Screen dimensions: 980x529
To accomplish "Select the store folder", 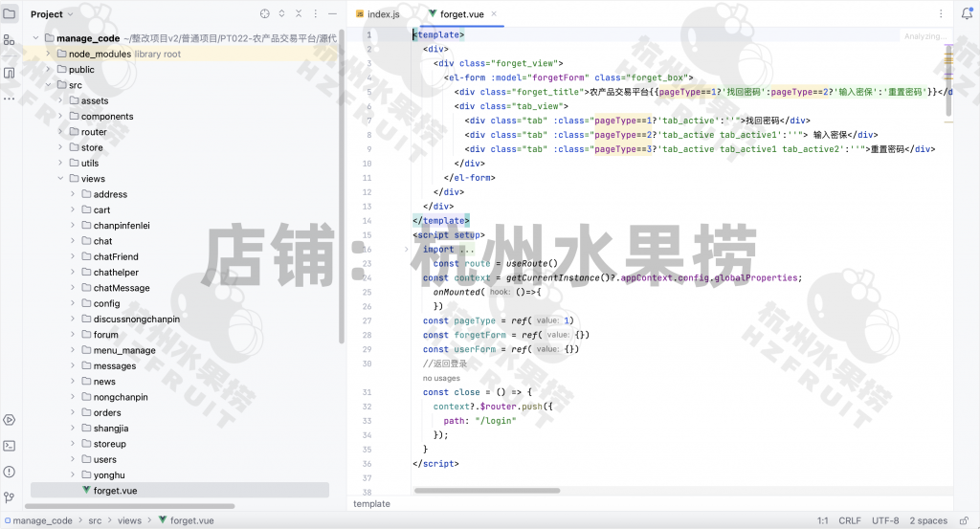I will (x=92, y=147).
